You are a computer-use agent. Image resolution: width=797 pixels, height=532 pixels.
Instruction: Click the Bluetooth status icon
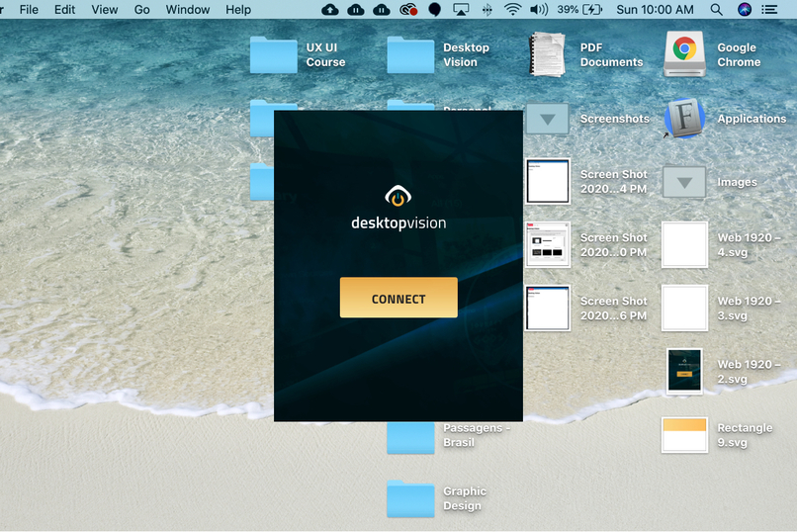[487, 10]
